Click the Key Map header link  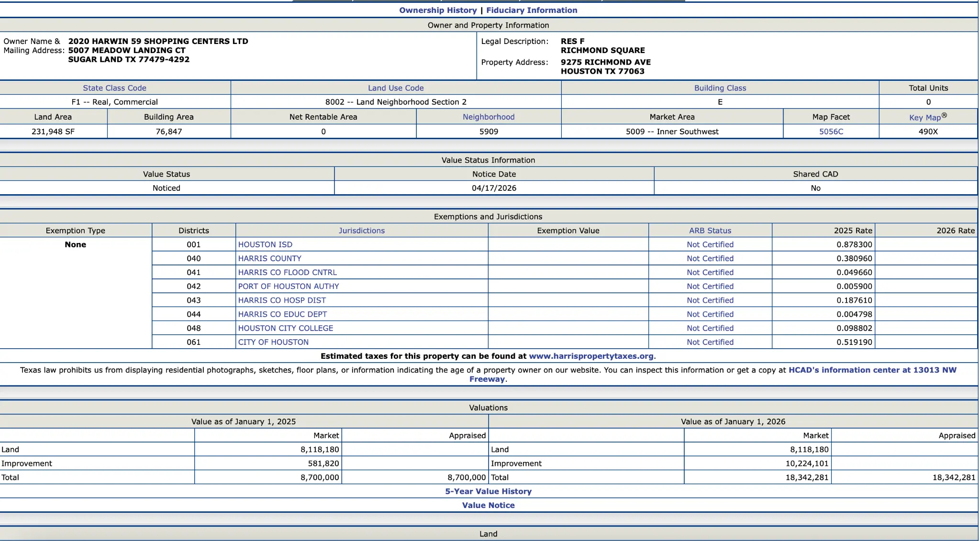point(928,117)
